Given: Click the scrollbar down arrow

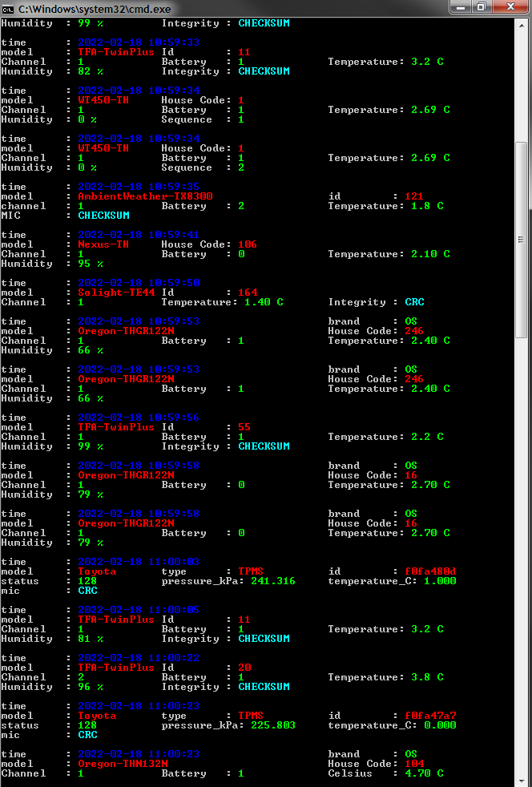Looking at the screenshot, I should tap(521, 780).
